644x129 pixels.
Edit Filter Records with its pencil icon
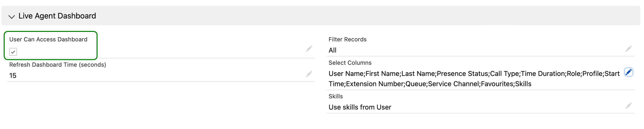pyautogui.click(x=628, y=49)
